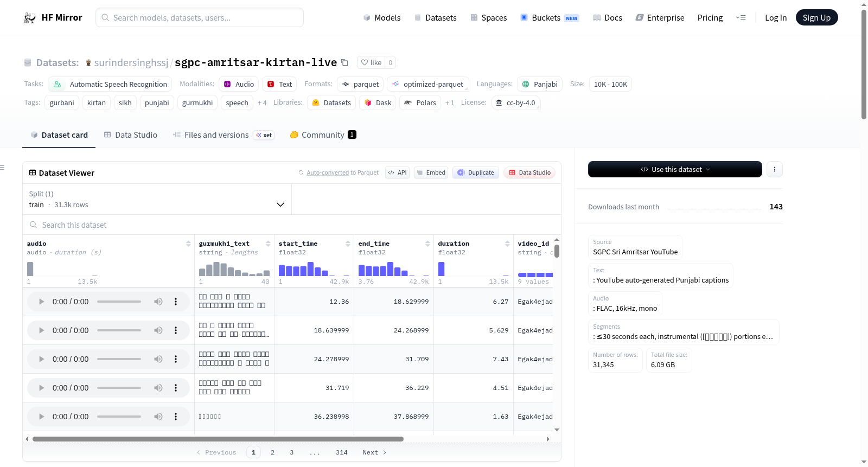Play audio in the 31.719 start_time row
The height and width of the screenshot is (467, 868).
[x=41, y=388]
